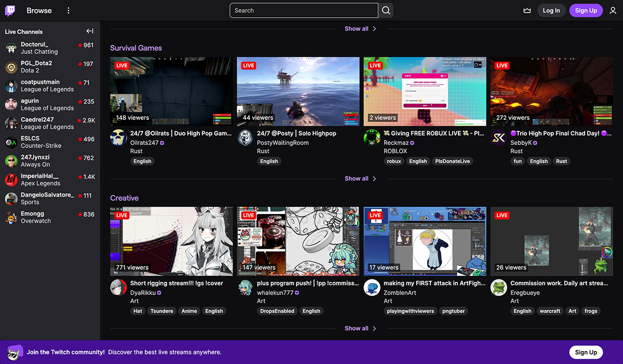Select the PlsDonateLive tag
623x364 pixels.
coord(452,161)
